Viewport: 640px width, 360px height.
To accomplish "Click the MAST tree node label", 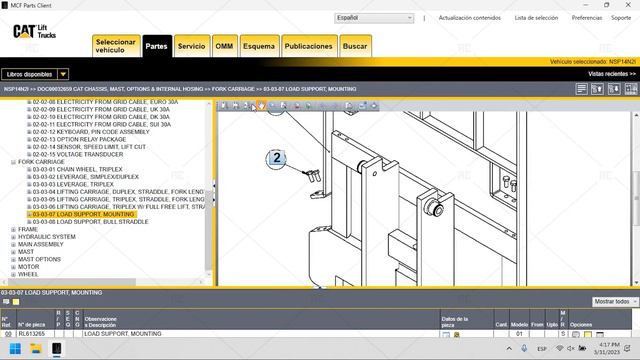I will [26, 252].
